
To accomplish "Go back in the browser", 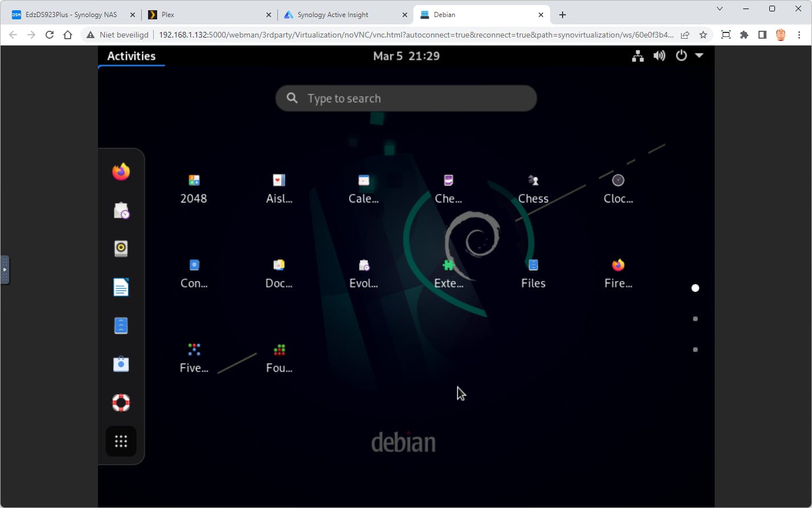I will pyautogui.click(x=13, y=35).
